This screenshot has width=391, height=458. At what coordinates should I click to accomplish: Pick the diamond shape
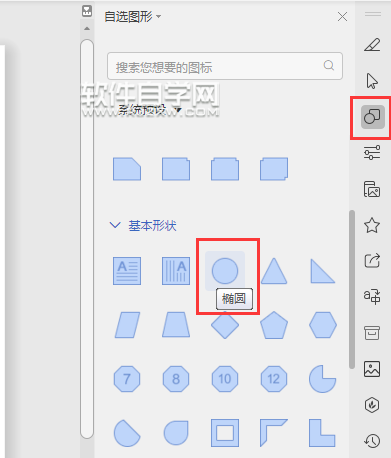pyautogui.click(x=225, y=325)
